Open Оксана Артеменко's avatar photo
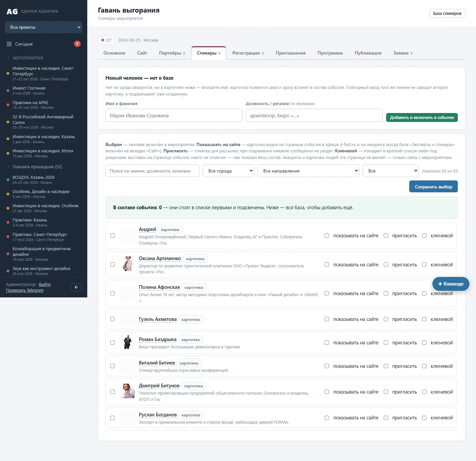Viewport: 476px width, 461px height. (x=128, y=264)
